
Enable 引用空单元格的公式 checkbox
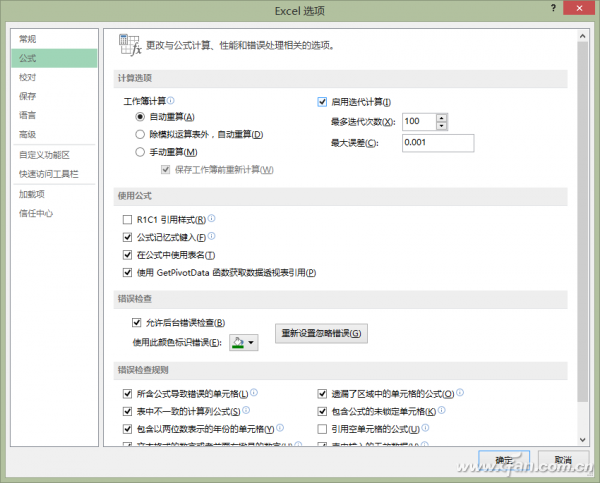tap(322, 429)
